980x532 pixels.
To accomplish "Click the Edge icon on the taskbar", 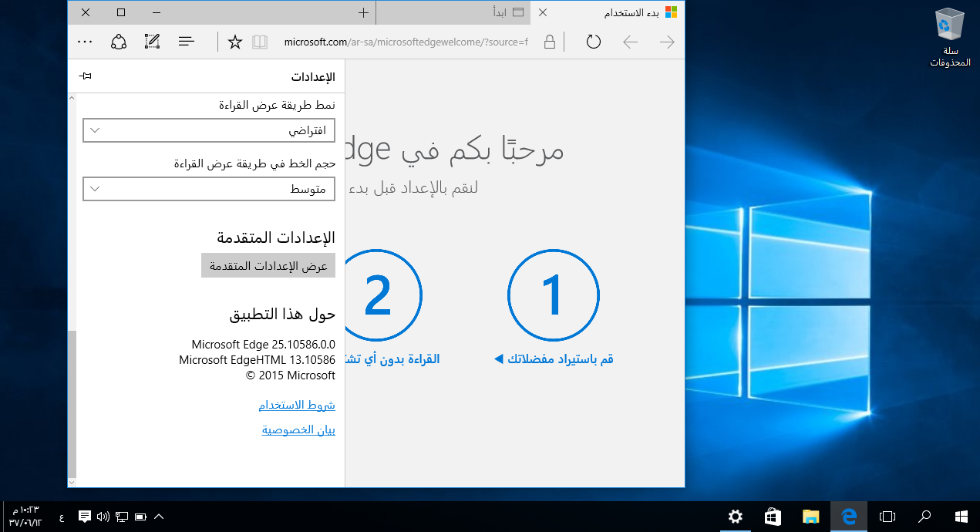I will pyautogui.click(x=849, y=517).
